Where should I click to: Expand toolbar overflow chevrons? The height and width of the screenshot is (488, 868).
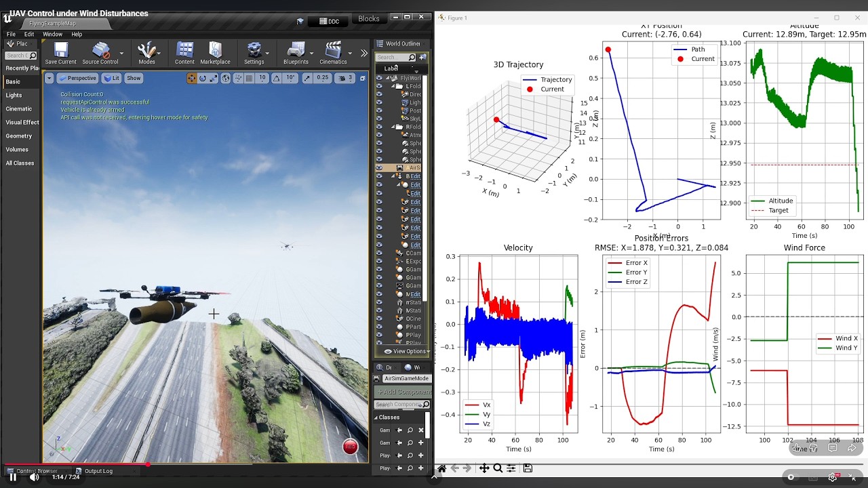tap(363, 53)
